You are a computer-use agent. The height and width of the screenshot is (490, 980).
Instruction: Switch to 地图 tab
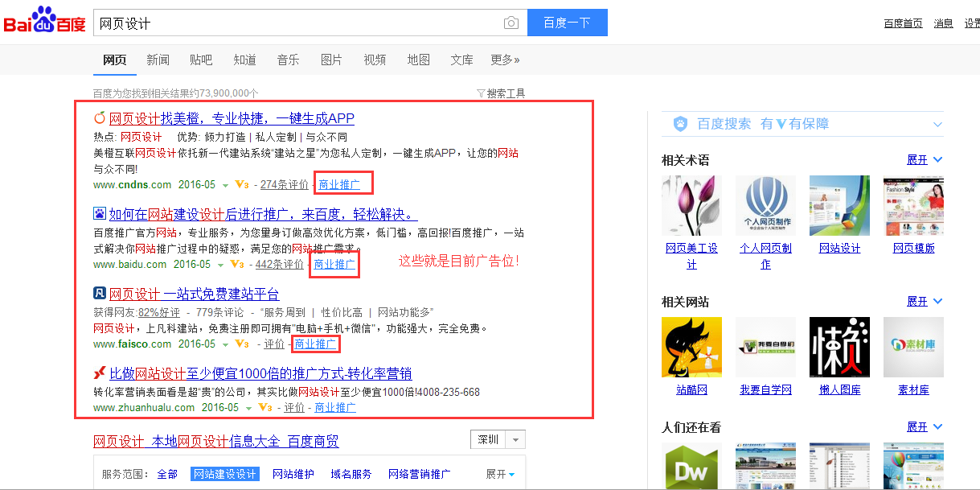tap(418, 60)
